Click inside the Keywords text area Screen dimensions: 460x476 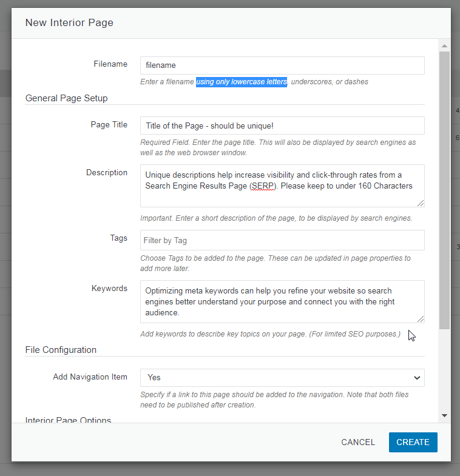point(282,301)
